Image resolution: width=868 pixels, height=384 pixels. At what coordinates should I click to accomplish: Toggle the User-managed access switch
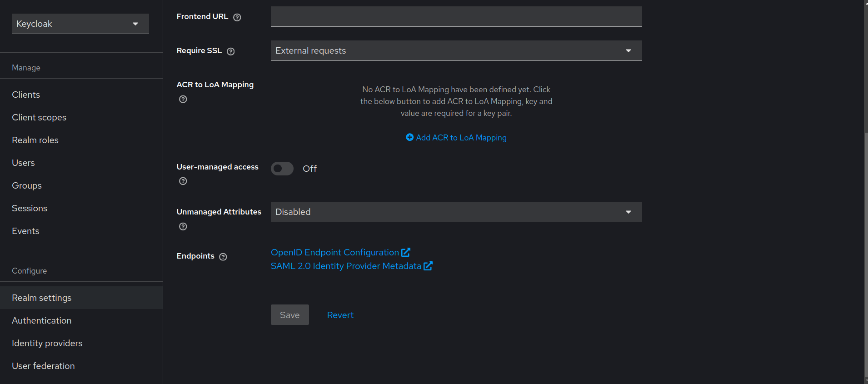click(282, 169)
